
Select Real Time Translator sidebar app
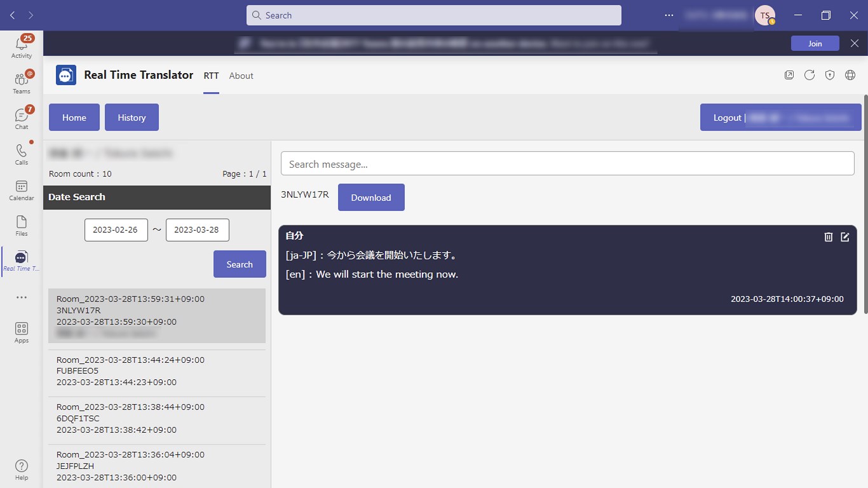click(x=22, y=261)
